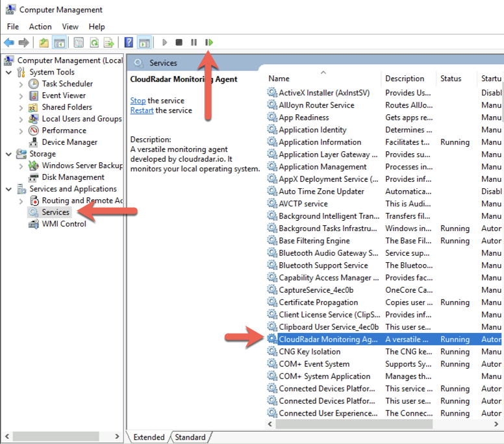Click the Start Service play icon
The image size is (504, 444).
[165, 43]
